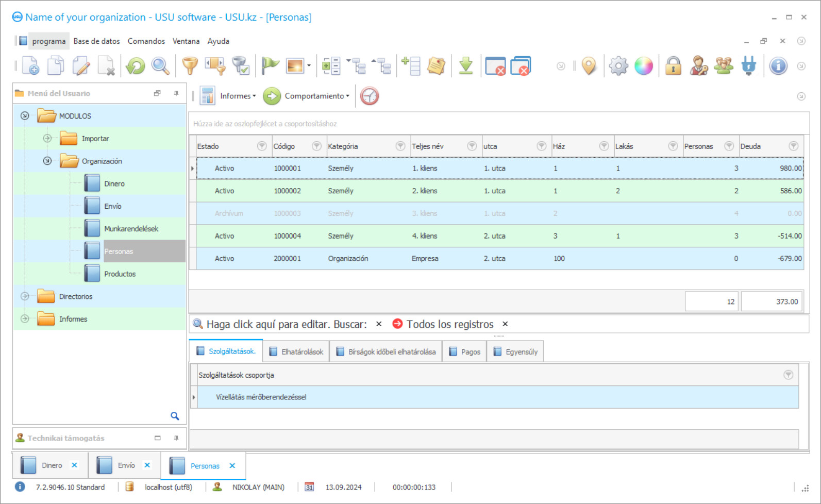This screenshot has width=821, height=504.
Task: Click the picture image toolbar icon
Action: pyautogui.click(x=295, y=66)
